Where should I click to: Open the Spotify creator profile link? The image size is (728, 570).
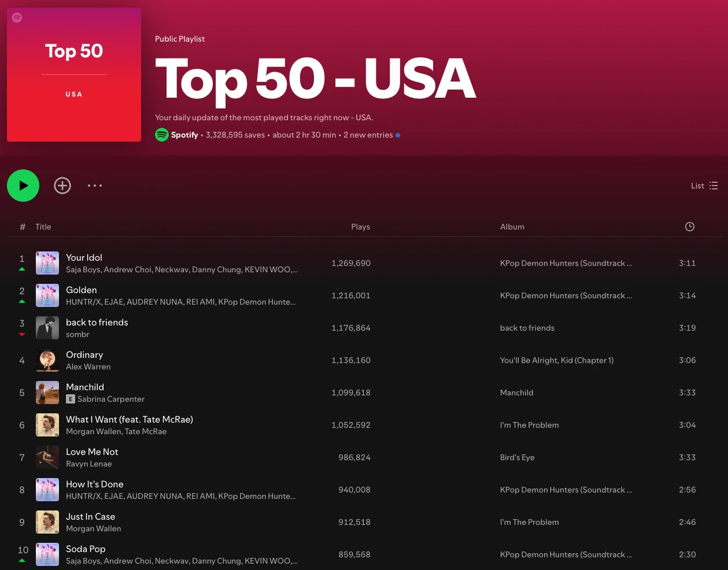pos(184,135)
